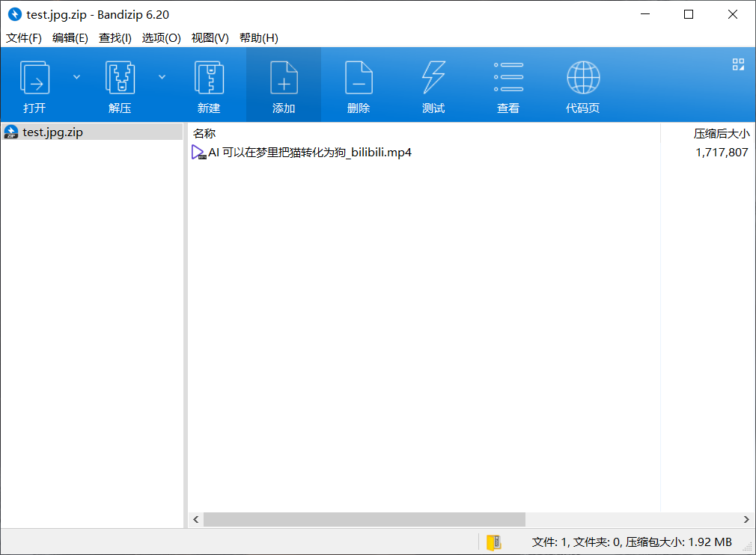The height and width of the screenshot is (555, 756).
Task: Click the compressed size value 1,717,807
Action: [x=722, y=153]
